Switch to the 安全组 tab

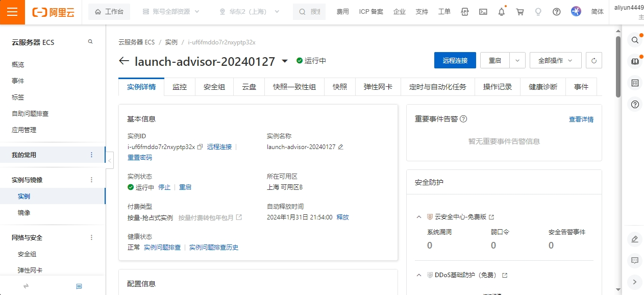click(214, 87)
